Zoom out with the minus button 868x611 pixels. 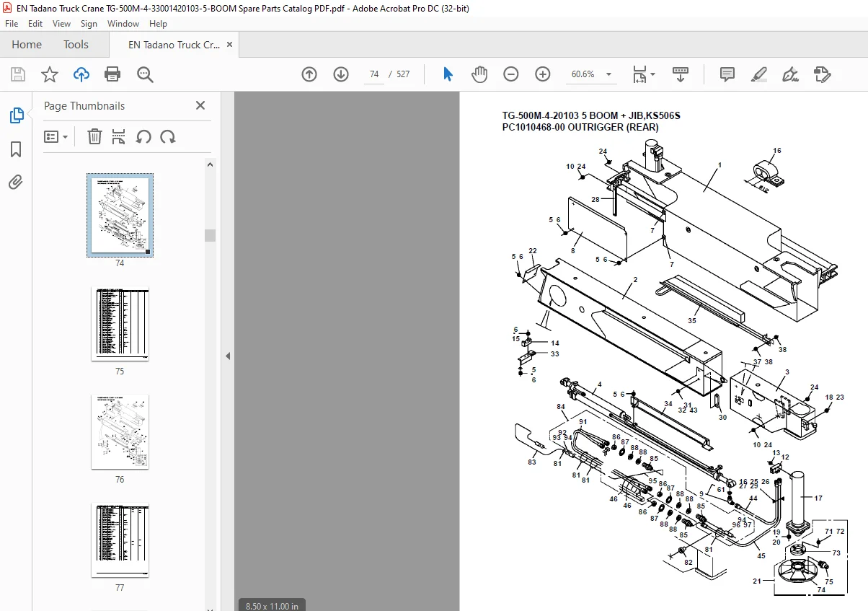pos(511,74)
